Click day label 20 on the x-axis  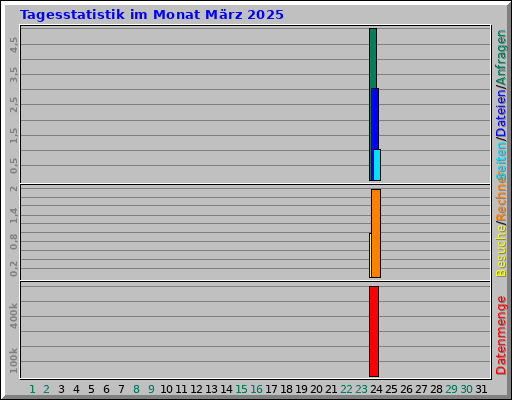[x=316, y=389]
